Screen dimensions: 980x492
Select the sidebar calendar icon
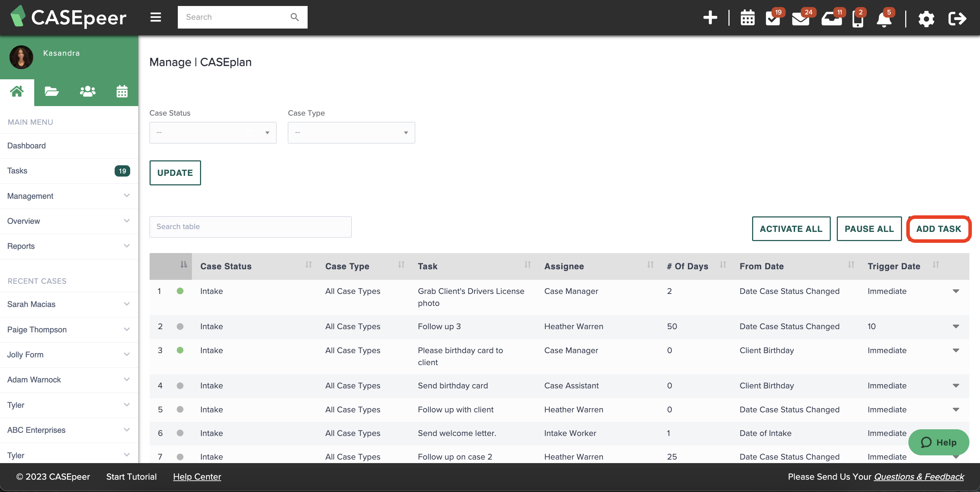[122, 92]
